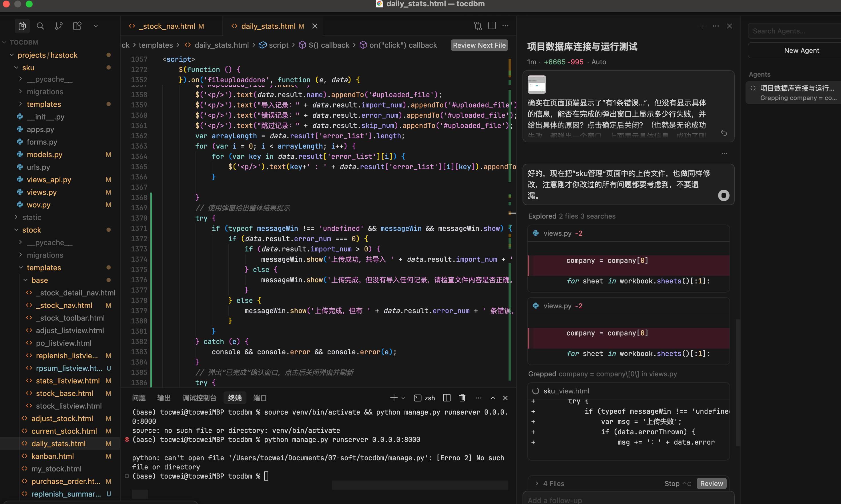This screenshot has height=504, width=841.
Task: Maximize terminal panel with caret arrow
Action: tap(493, 398)
